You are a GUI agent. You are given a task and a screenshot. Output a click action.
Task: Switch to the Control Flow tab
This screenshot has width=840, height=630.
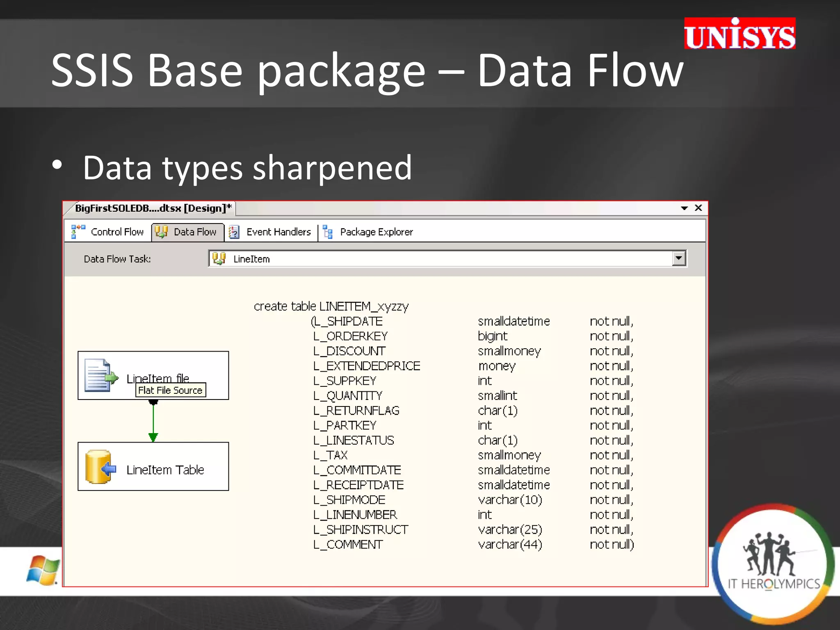[108, 232]
